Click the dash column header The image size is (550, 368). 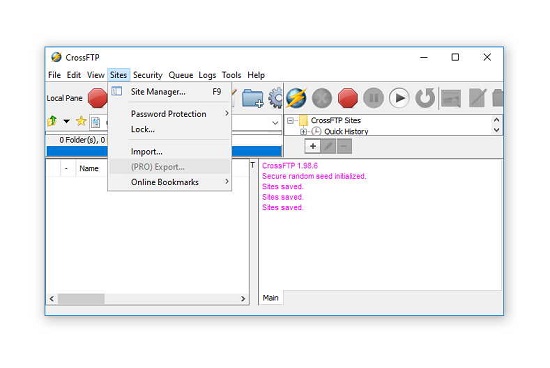[x=66, y=169]
